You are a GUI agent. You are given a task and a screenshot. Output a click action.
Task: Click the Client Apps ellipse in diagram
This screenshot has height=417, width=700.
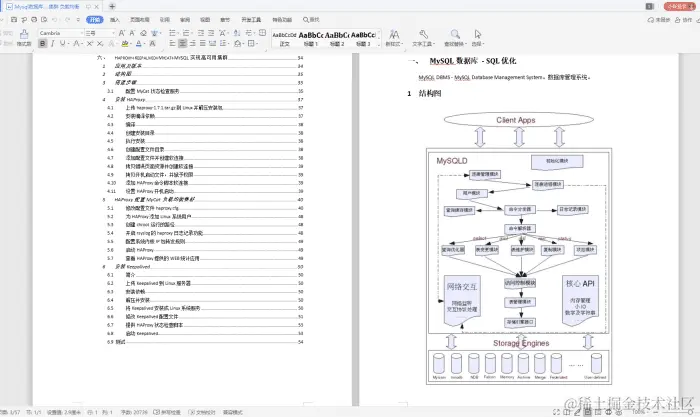click(518, 120)
